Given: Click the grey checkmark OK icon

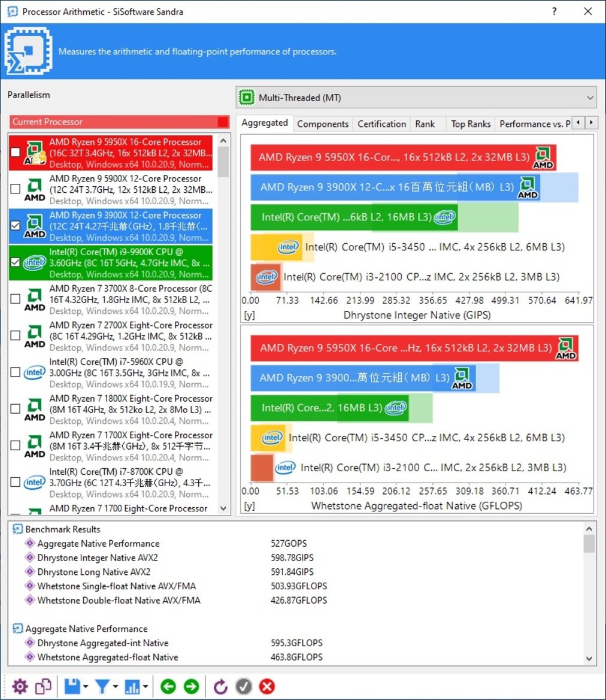Looking at the screenshot, I should pos(244,686).
